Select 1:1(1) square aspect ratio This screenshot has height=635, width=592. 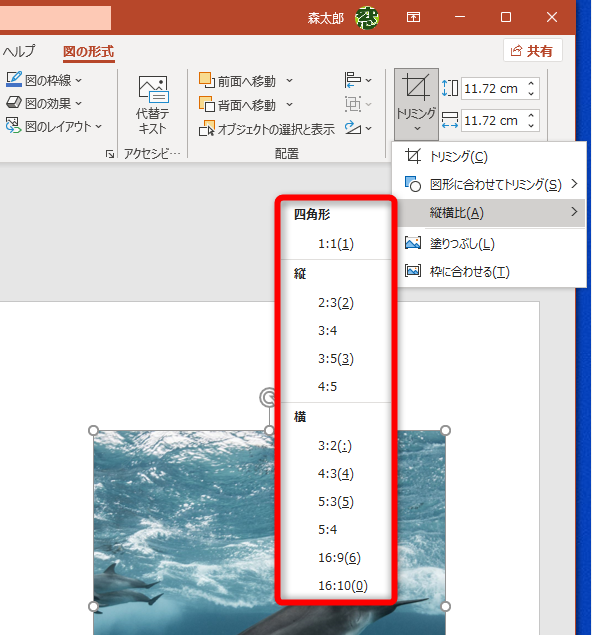(335, 243)
